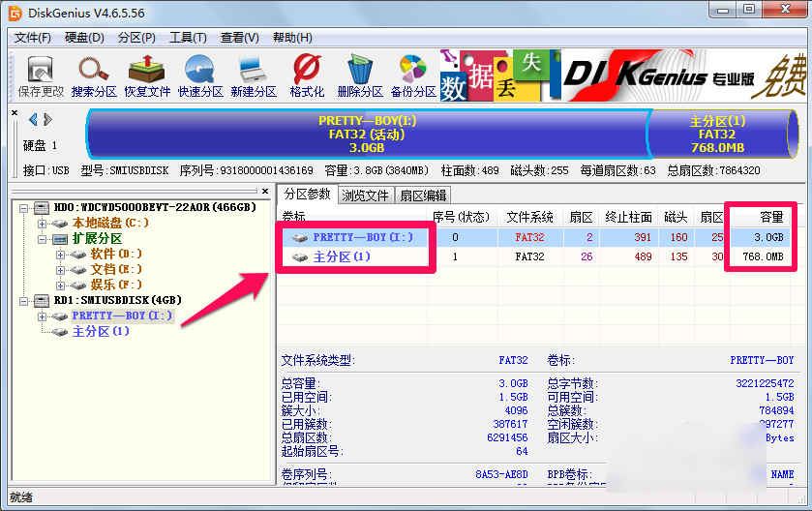Go to the next disk with the right arrow
The width and height of the screenshot is (812, 511).
pyautogui.click(x=46, y=120)
